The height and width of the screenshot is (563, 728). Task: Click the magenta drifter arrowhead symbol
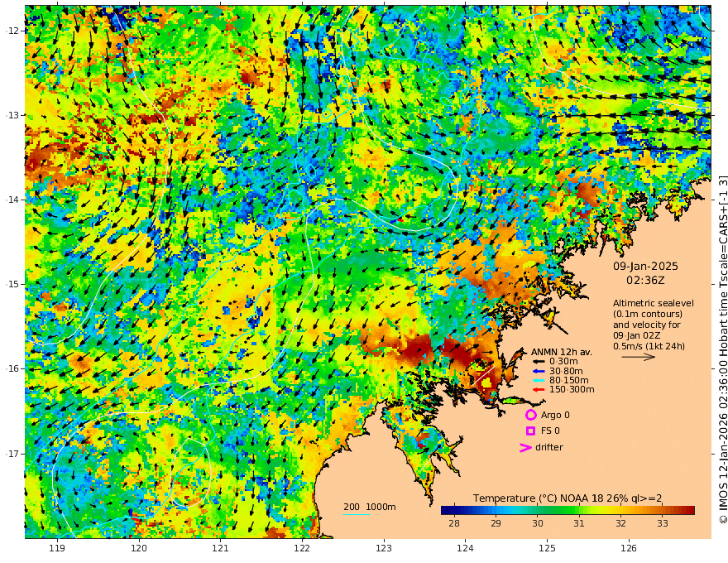click(x=525, y=447)
